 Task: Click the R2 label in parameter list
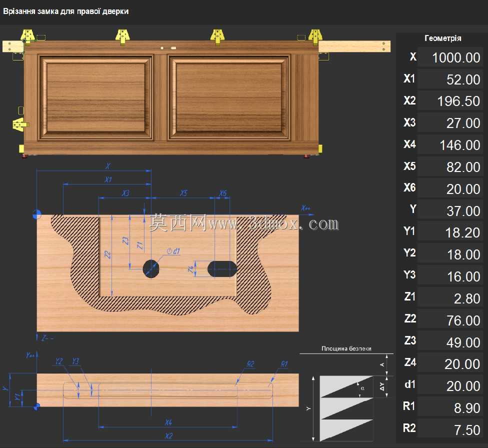pyautogui.click(x=409, y=428)
